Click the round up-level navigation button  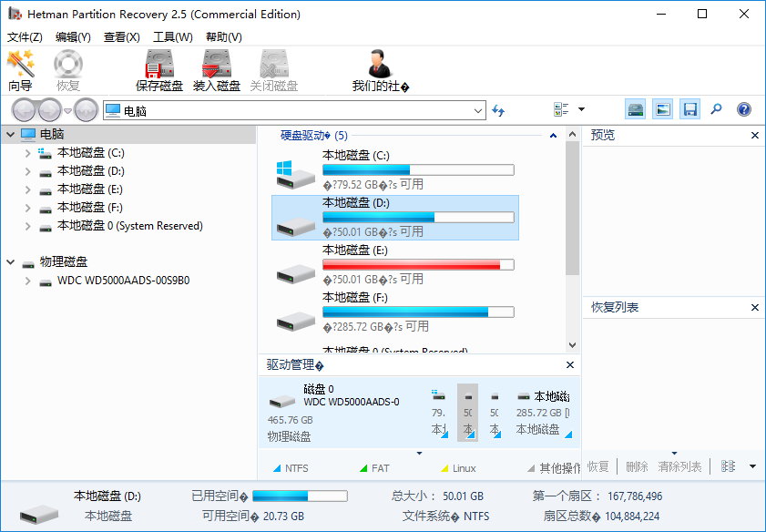point(87,110)
